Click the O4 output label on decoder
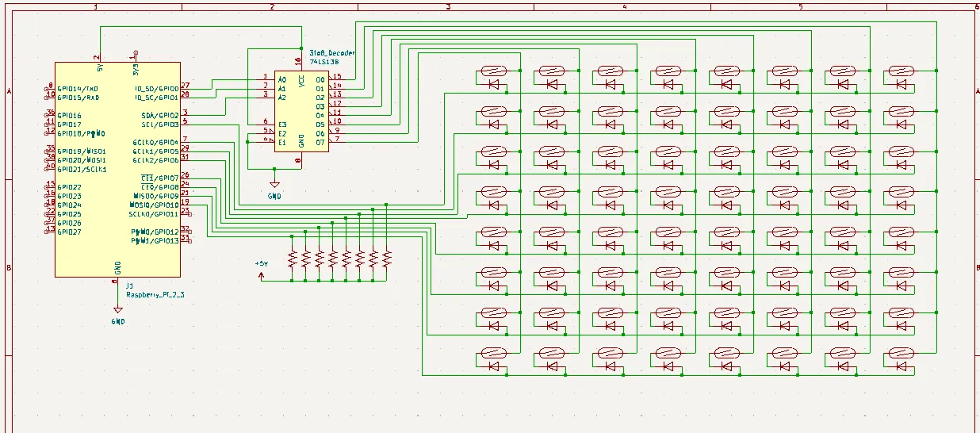This screenshot has height=433, width=980. pos(320,116)
